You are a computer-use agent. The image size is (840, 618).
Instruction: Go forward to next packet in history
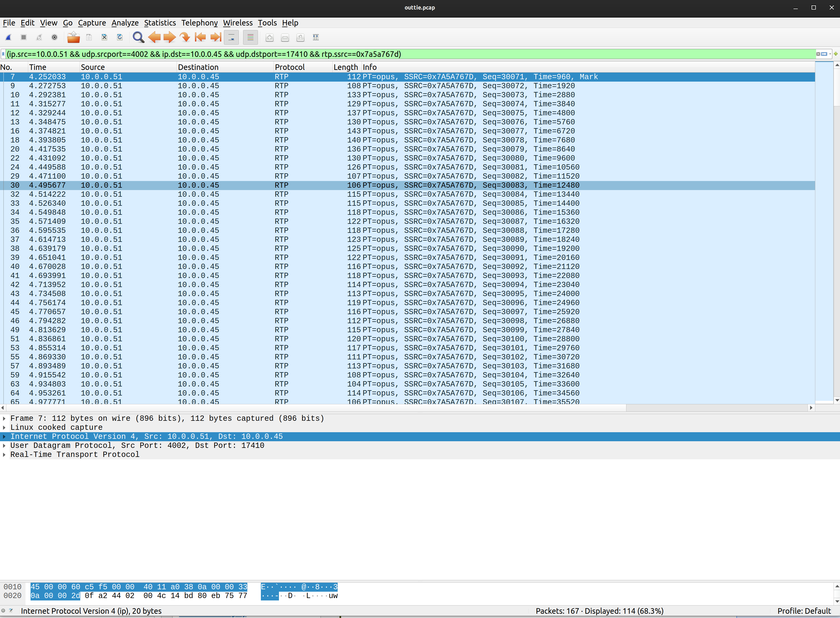coord(169,37)
